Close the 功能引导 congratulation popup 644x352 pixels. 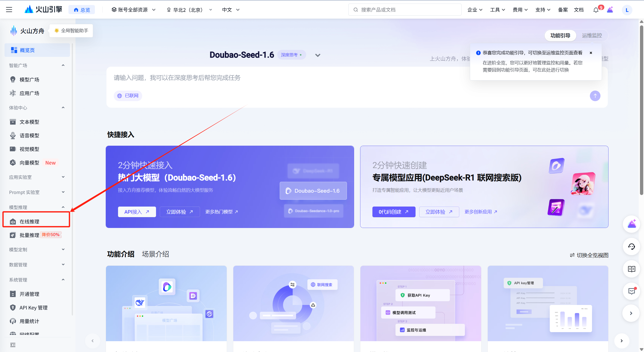pyautogui.click(x=591, y=53)
